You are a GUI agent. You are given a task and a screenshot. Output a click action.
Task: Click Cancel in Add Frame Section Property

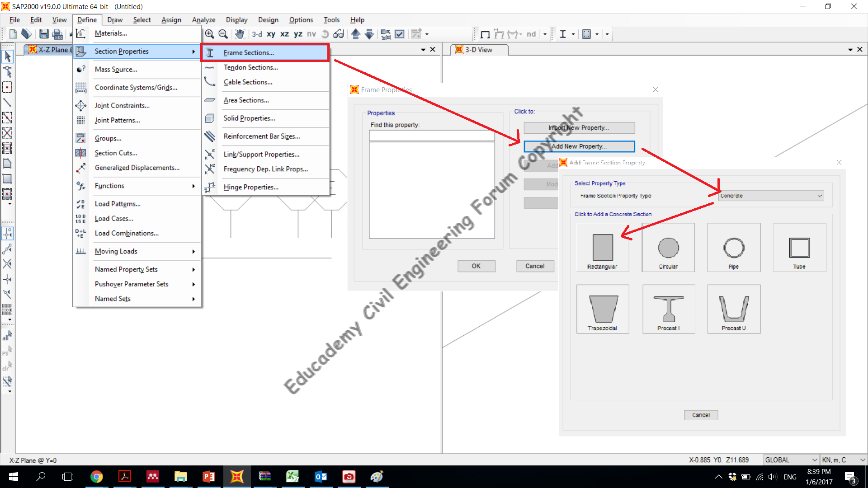click(x=701, y=415)
